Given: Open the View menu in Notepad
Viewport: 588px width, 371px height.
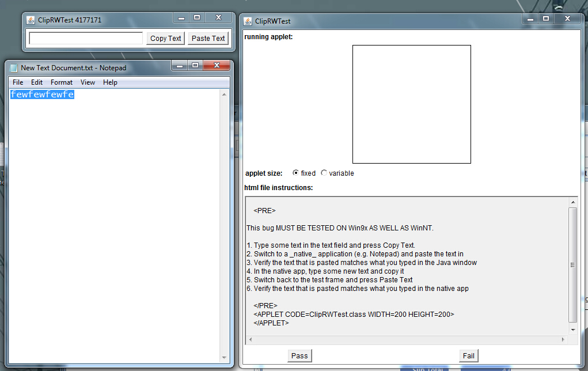Looking at the screenshot, I should coord(88,82).
